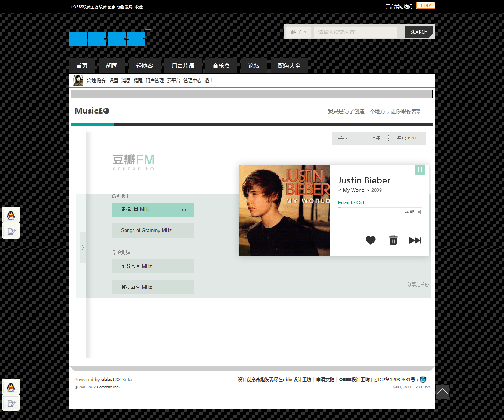The image size is (504, 420).
Task: Click 开启 PRO option
Action: [406, 138]
